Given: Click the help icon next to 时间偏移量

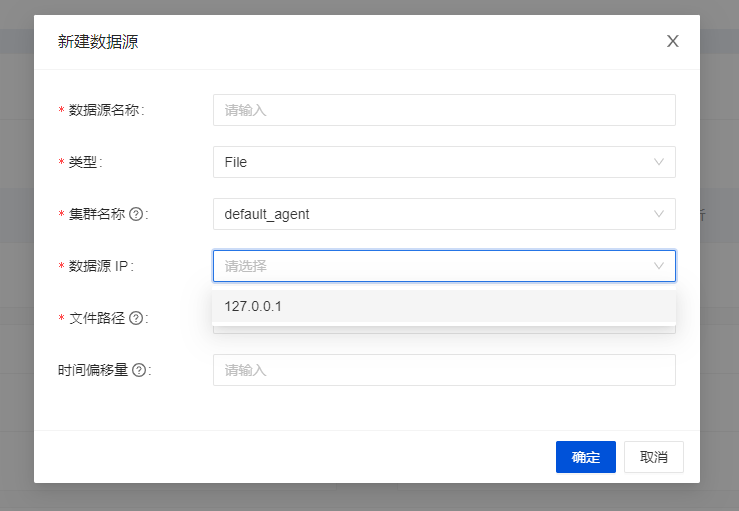Looking at the screenshot, I should click(139, 370).
